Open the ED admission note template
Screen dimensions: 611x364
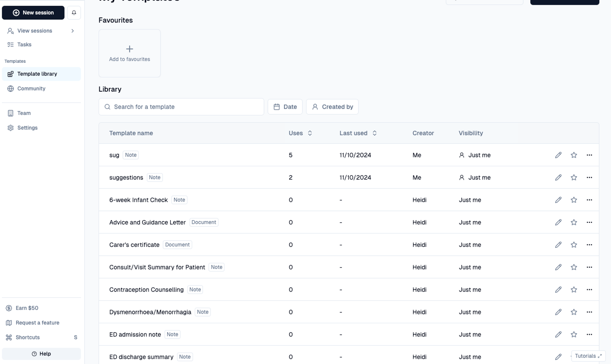pyautogui.click(x=135, y=335)
